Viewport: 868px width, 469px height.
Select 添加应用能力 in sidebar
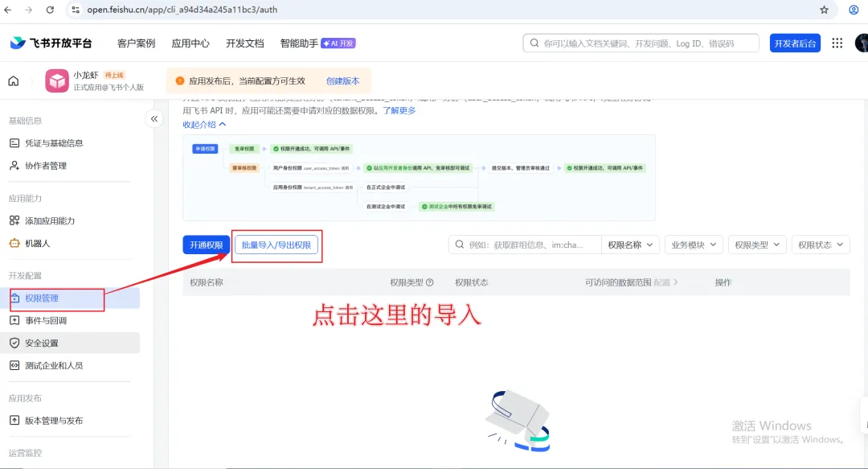pyautogui.click(x=50, y=220)
